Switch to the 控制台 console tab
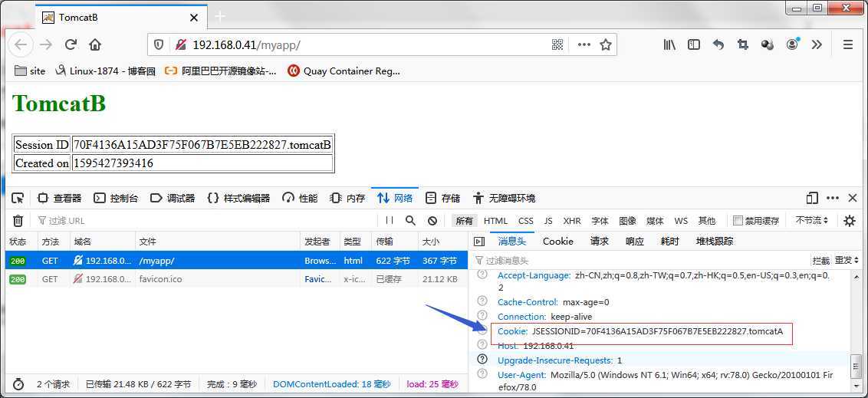 pyautogui.click(x=116, y=198)
